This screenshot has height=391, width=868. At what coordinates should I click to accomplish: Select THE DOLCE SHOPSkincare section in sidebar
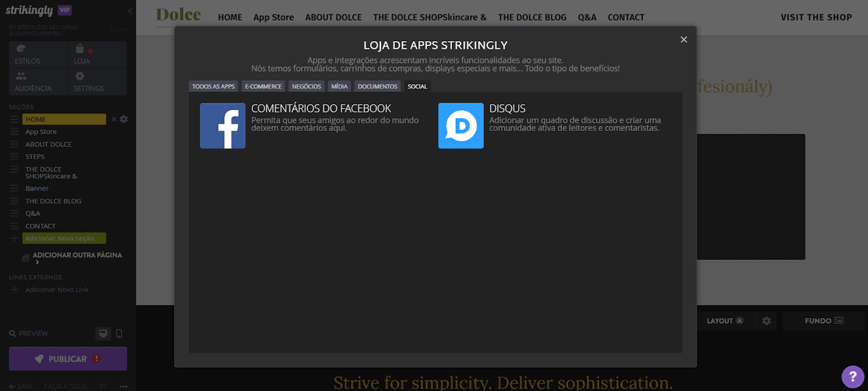[51, 172]
